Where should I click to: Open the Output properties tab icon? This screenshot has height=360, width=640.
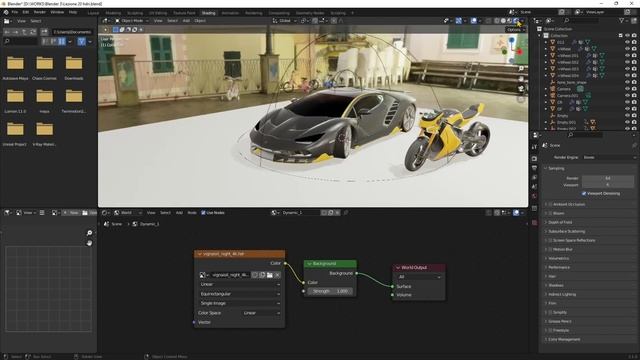534,168
